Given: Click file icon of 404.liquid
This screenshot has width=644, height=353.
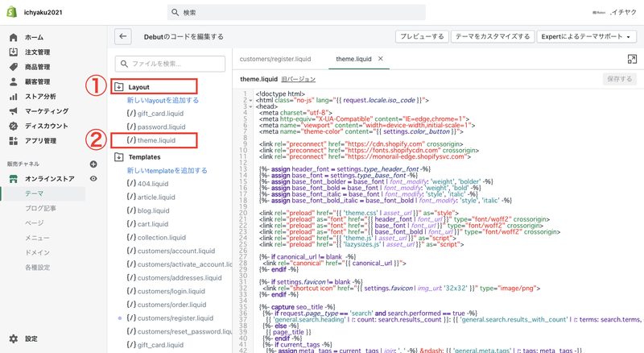Looking at the screenshot, I should pos(131,184).
